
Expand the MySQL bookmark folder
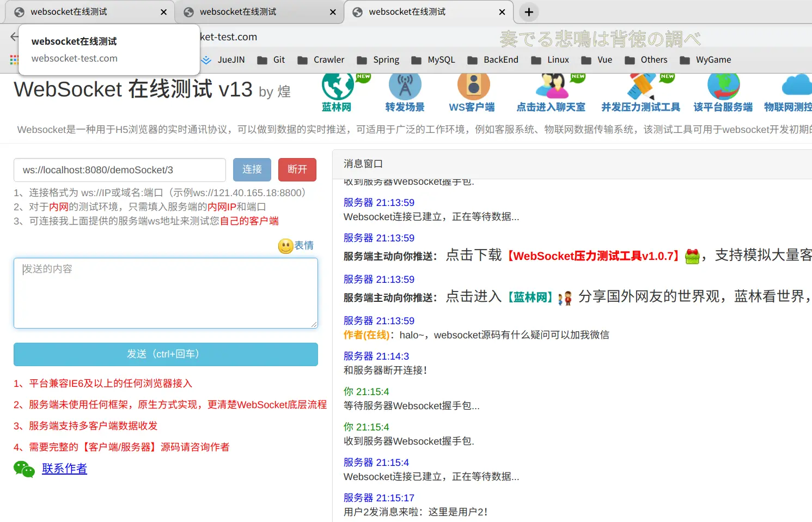pyautogui.click(x=434, y=60)
